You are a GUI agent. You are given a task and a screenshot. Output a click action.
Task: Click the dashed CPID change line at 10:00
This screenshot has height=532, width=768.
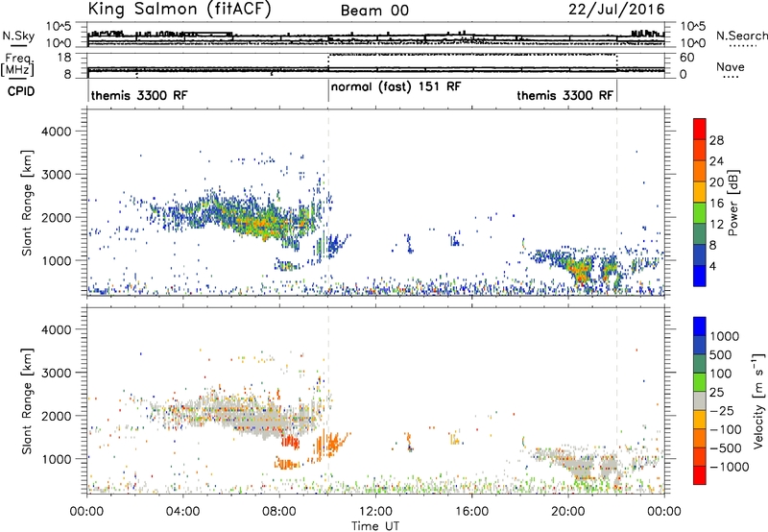tap(328, 203)
